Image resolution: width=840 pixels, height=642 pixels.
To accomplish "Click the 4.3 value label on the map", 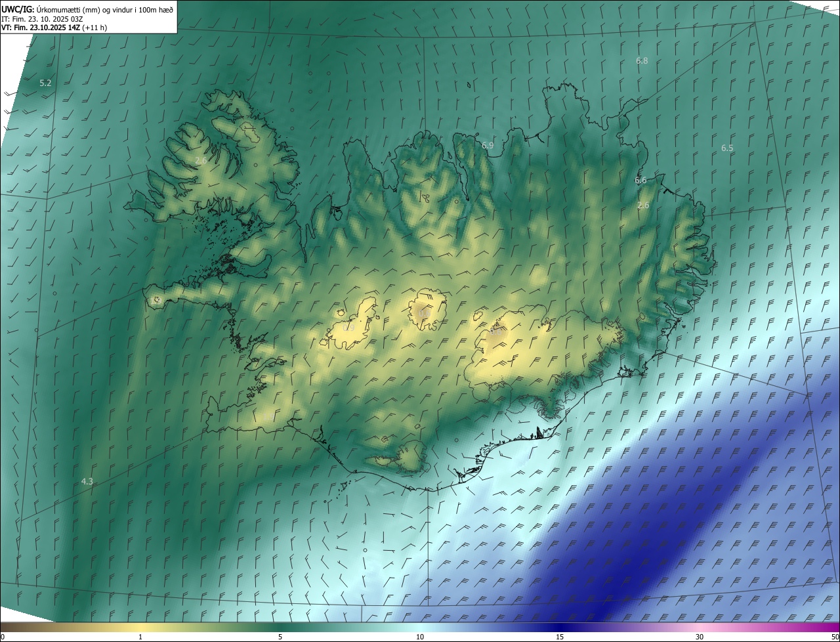I will pyautogui.click(x=87, y=482).
